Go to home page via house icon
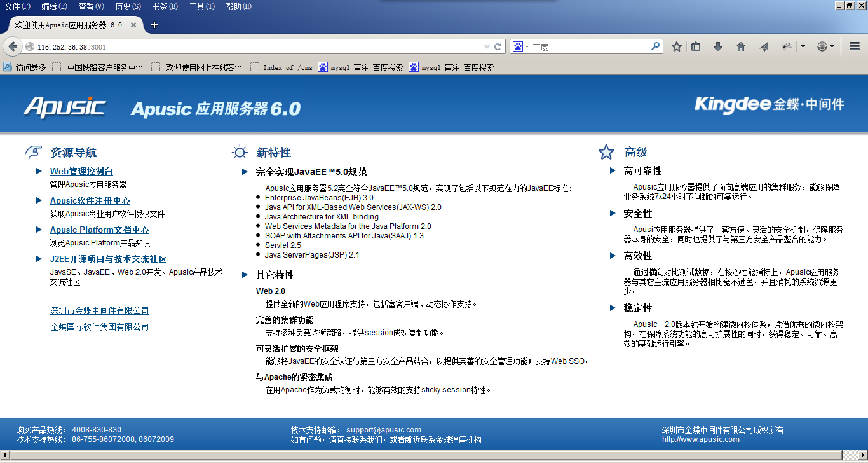This screenshot has height=463, width=868. pyautogui.click(x=741, y=46)
